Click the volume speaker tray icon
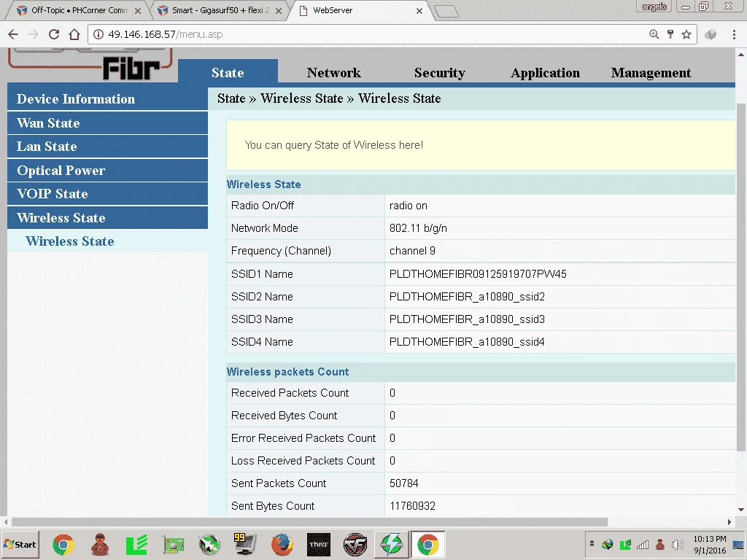 click(x=677, y=544)
